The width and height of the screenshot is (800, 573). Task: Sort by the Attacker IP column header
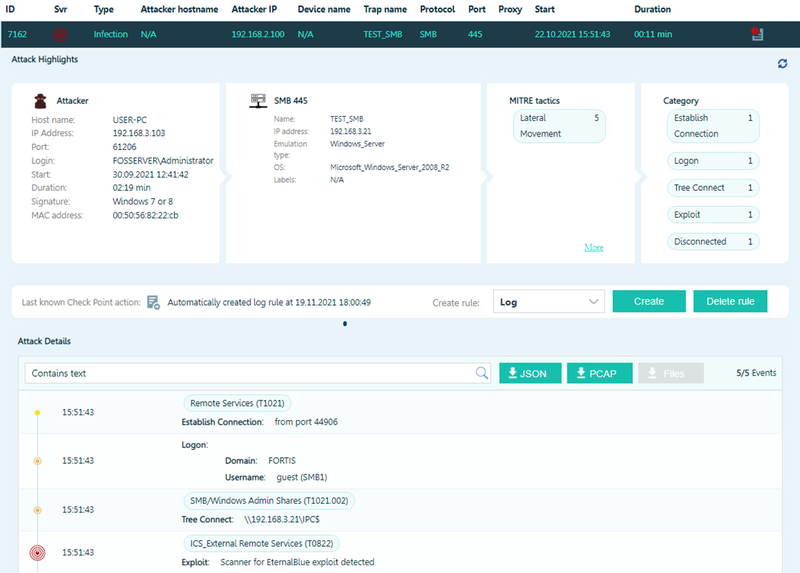[256, 9]
